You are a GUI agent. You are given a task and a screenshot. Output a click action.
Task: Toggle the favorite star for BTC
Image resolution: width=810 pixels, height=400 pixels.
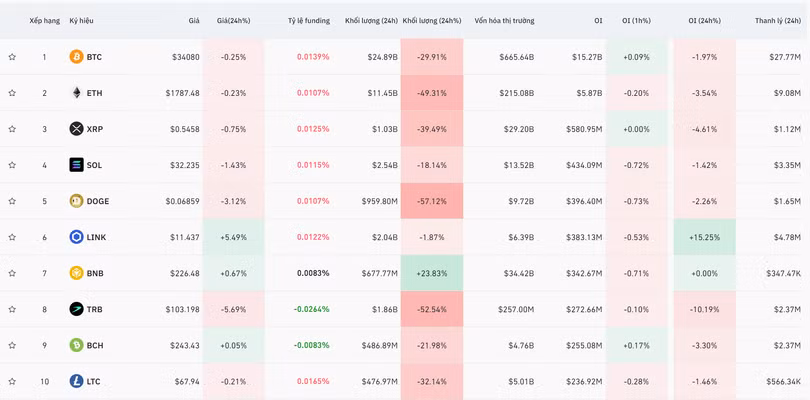[x=12, y=57]
